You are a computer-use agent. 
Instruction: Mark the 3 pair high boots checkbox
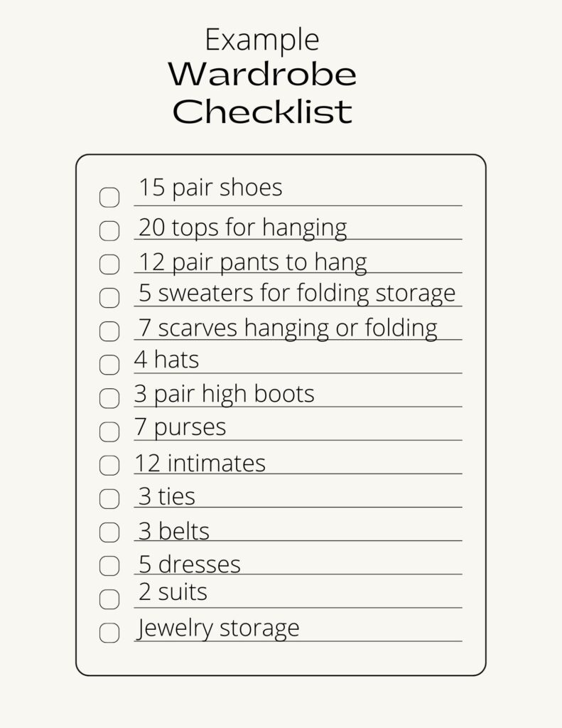109,398
